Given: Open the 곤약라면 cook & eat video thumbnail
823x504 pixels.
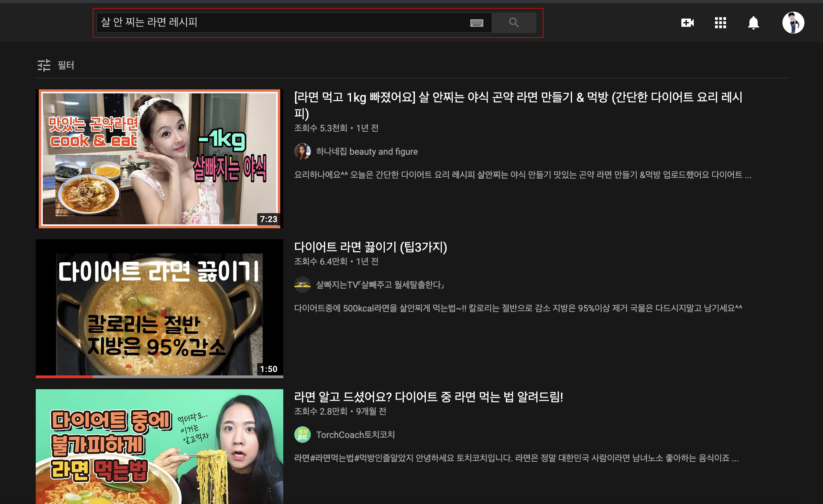Looking at the screenshot, I should coord(160,159).
